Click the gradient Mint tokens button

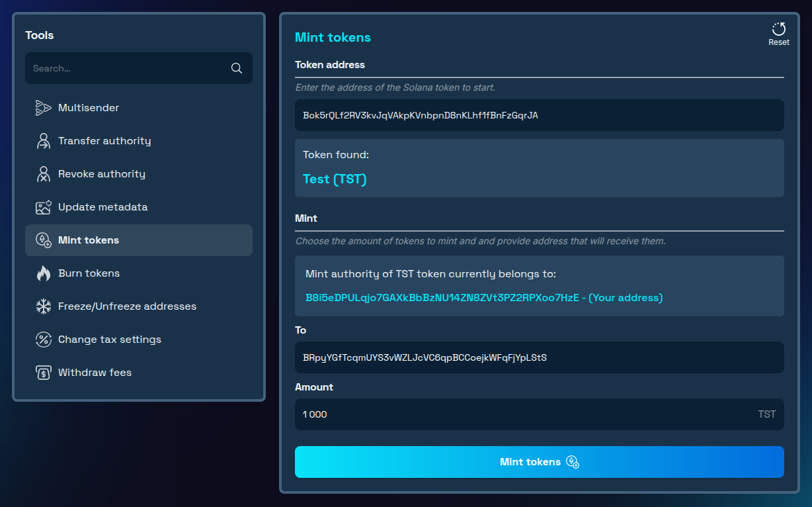pos(540,462)
